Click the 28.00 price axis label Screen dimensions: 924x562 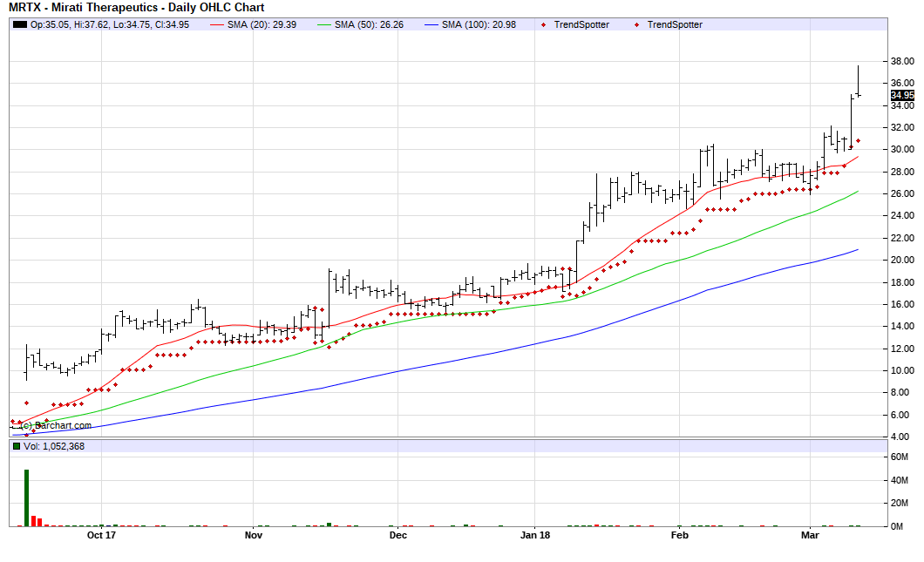[x=902, y=172]
